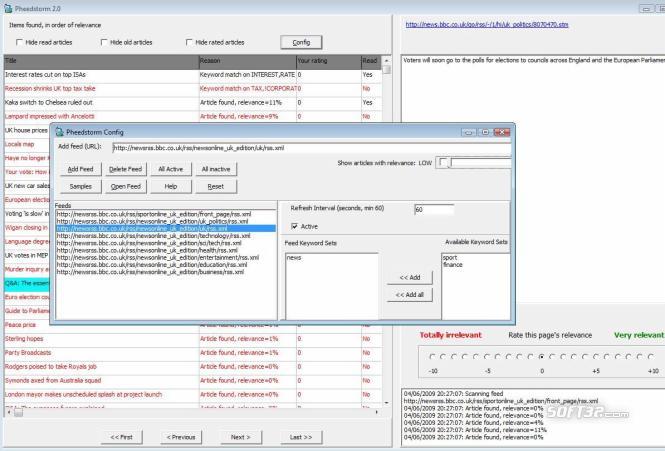This screenshot has width=665, height=451.
Task: Select 'London mayor makes unscheduled splash' article
Action: click(193, 395)
